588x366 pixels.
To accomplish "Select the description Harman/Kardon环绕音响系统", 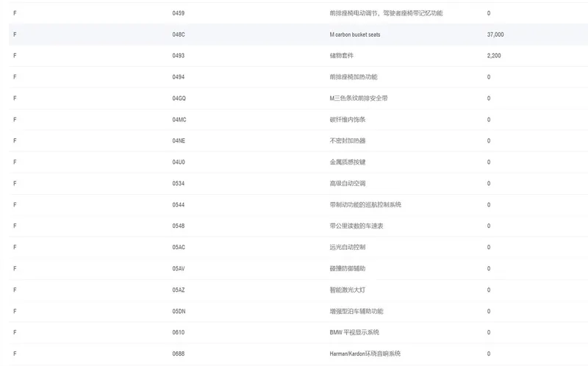I will tap(365, 354).
